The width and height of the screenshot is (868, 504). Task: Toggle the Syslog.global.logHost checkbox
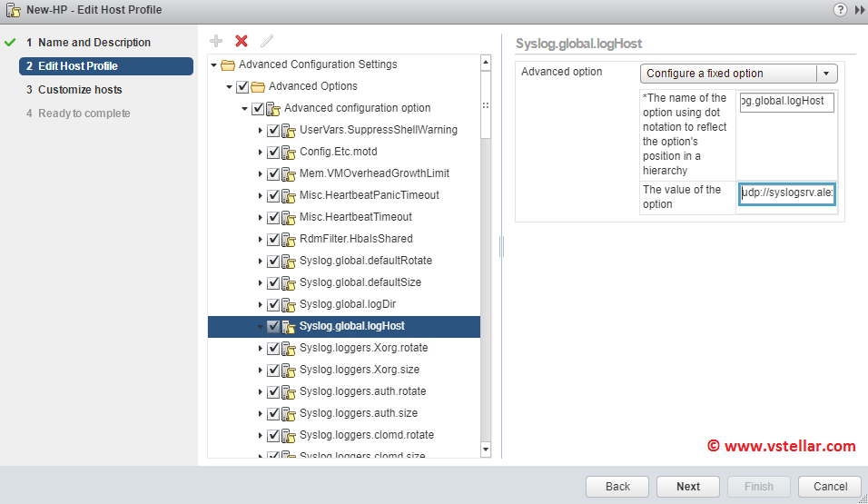[x=273, y=326]
